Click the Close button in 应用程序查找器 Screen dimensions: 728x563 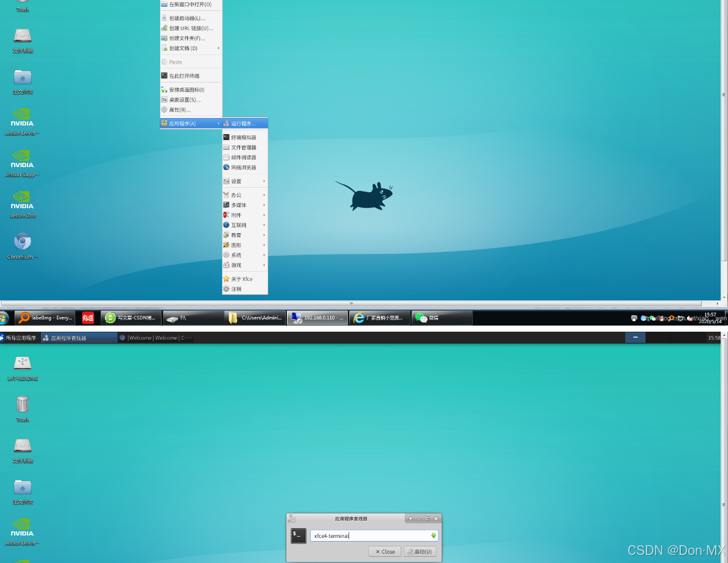point(385,551)
